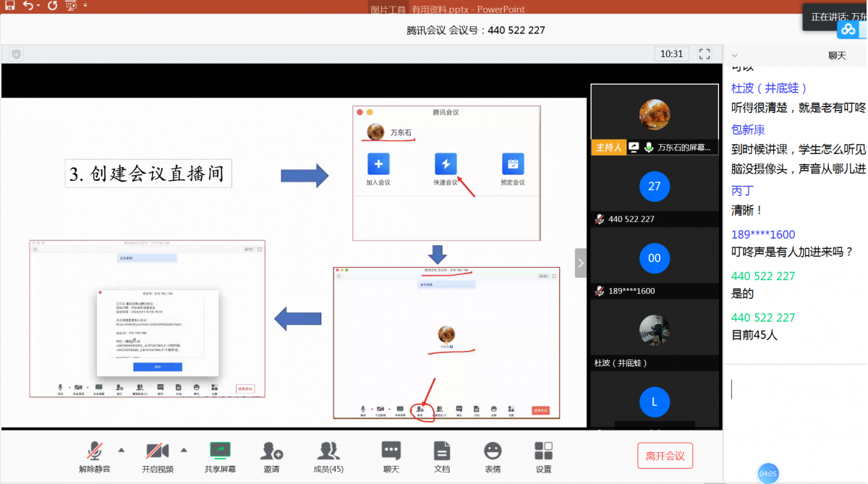Enter fullscreen with the expand corners icon

705,54
